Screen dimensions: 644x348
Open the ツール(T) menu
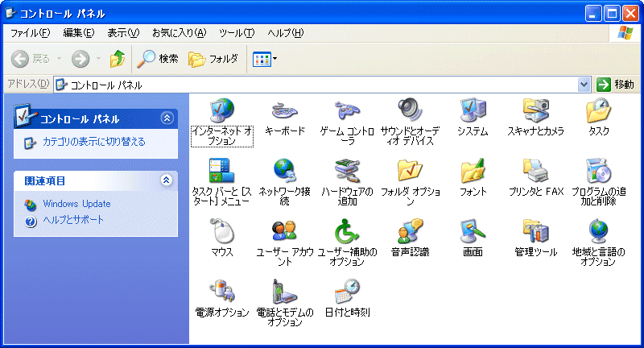point(237,33)
